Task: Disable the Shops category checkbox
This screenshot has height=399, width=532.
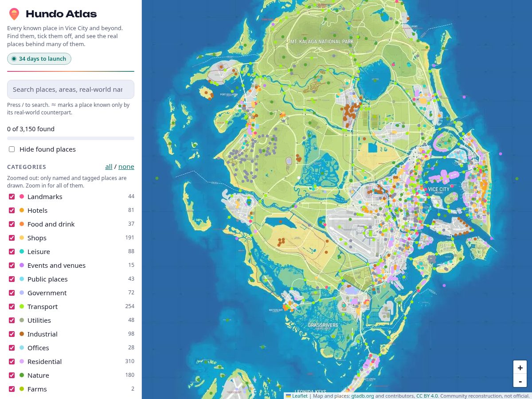Action: pyautogui.click(x=12, y=238)
